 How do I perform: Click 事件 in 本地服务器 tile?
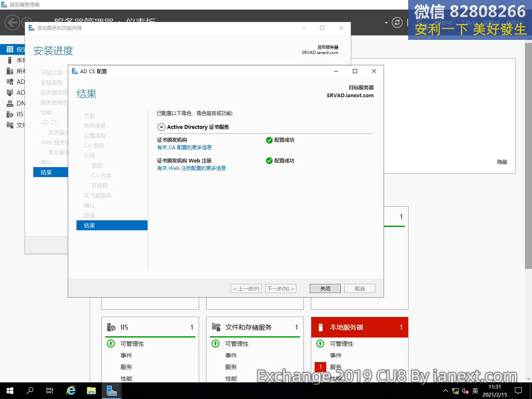tap(336, 355)
